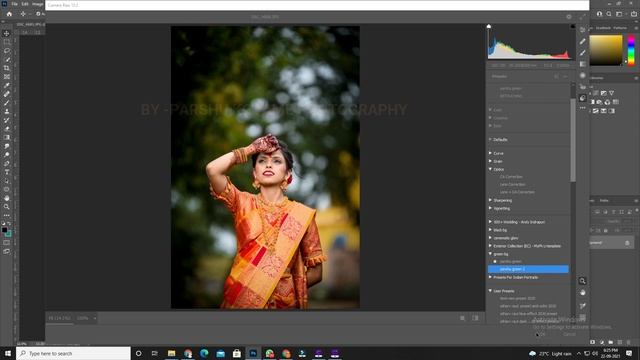Open Camera Raw Presets panel icon

[x=582, y=98]
